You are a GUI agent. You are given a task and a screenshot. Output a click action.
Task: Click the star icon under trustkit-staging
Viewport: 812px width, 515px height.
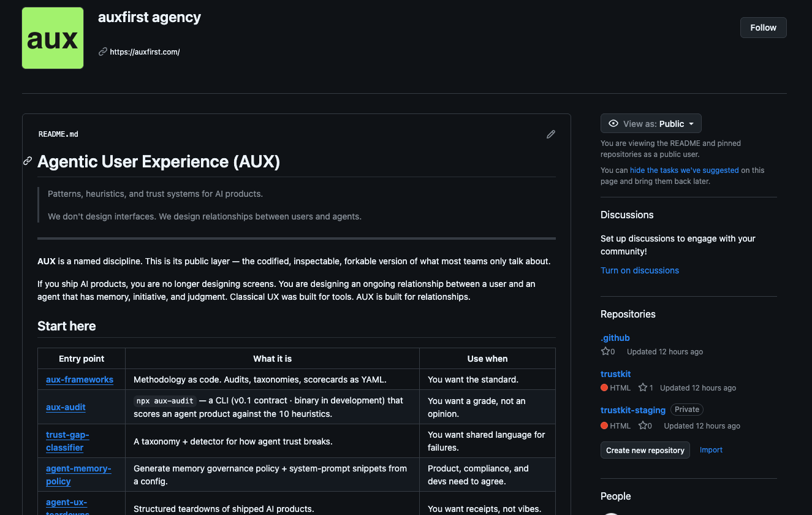(643, 425)
